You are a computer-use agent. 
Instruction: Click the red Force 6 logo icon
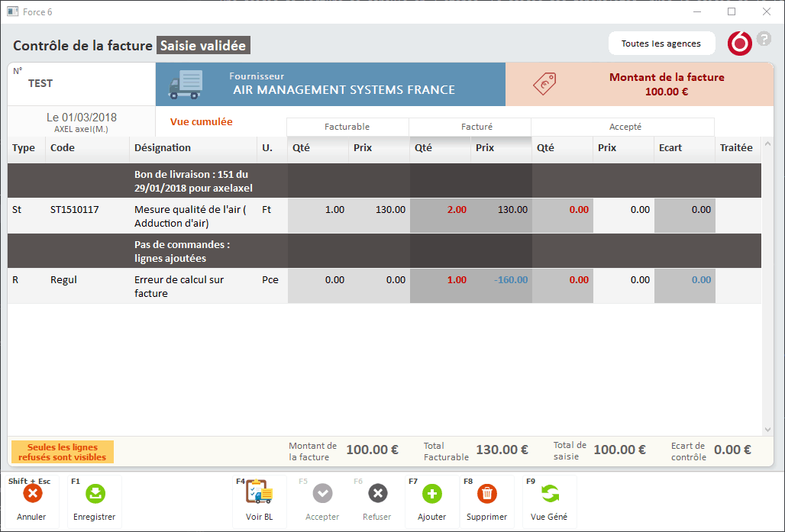point(739,44)
